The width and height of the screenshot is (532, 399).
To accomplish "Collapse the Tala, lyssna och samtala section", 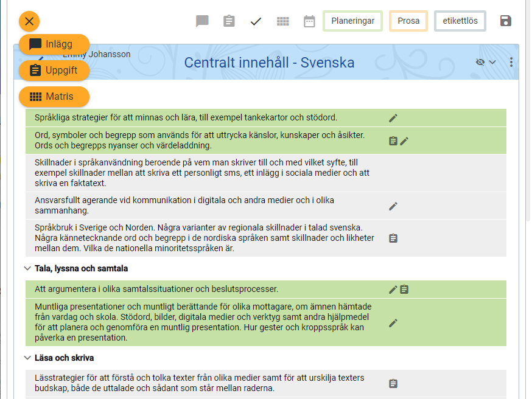I will [27, 268].
